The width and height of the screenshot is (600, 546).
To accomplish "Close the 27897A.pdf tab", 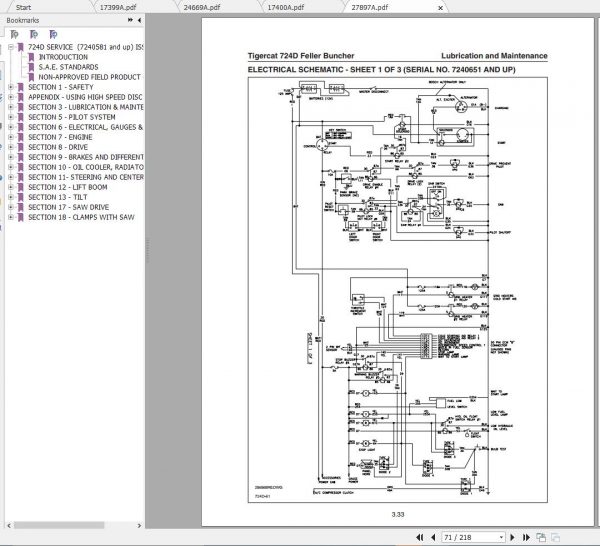I will click(x=440, y=8).
